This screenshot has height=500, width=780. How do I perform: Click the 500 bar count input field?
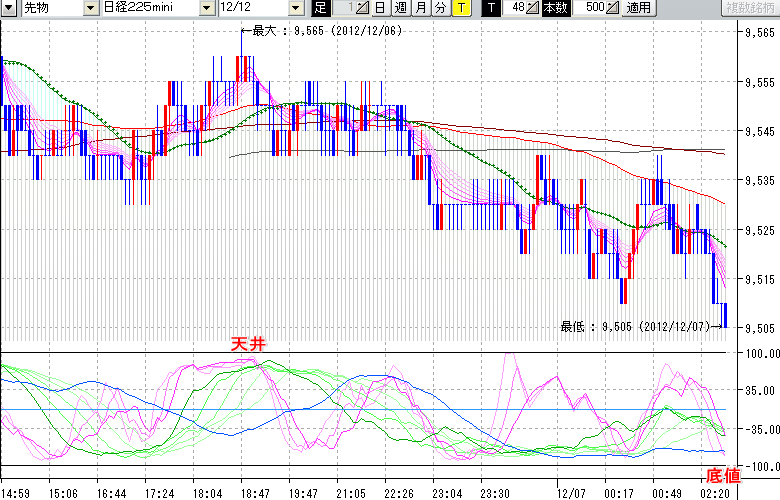[588, 8]
